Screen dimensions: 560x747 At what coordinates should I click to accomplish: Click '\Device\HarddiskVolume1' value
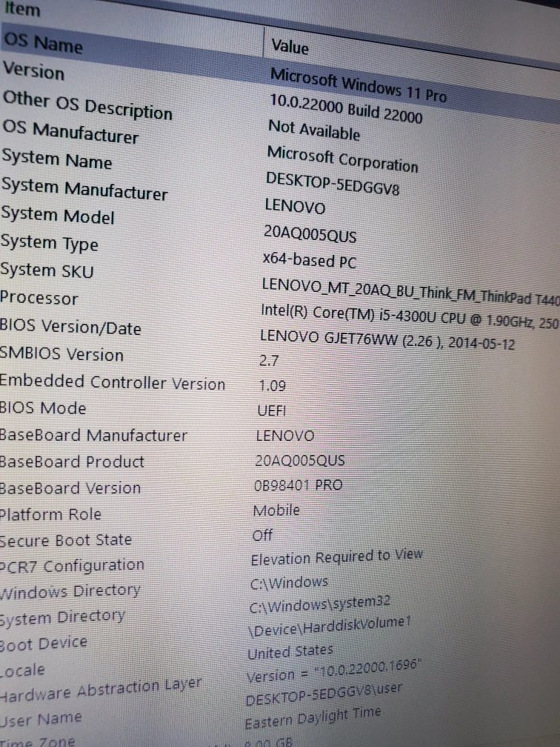[329, 626]
